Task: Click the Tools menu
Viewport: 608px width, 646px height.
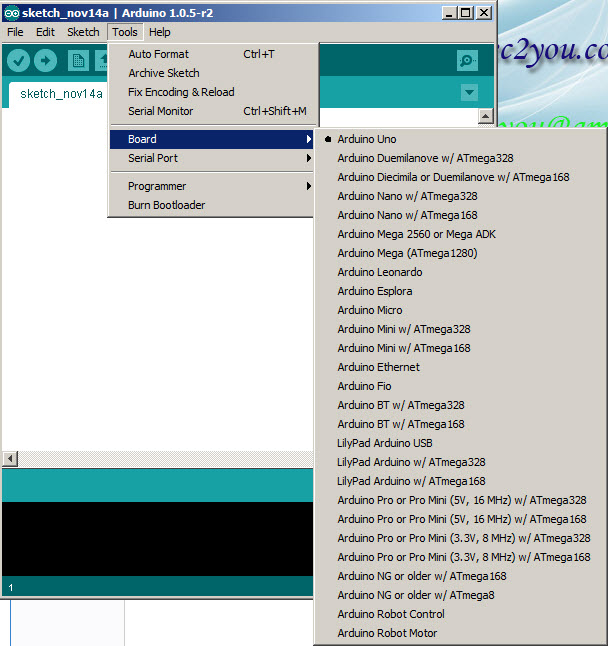Action: (125, 32)
